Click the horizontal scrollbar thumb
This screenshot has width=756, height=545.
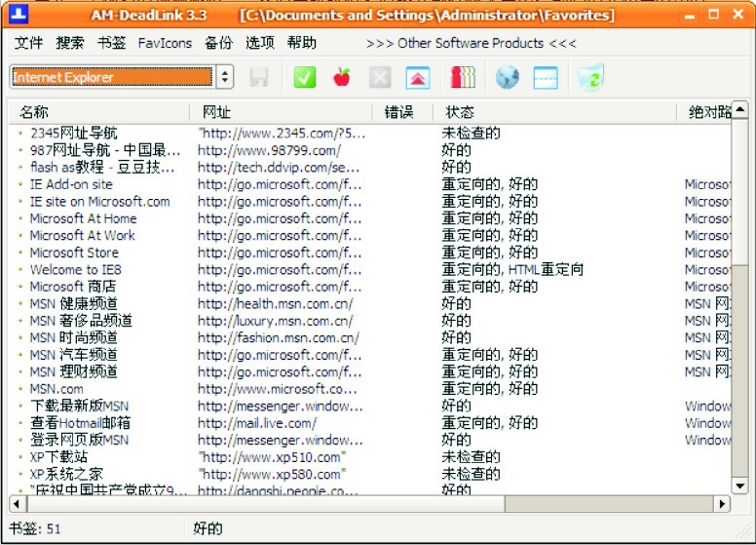click(266, 504)
